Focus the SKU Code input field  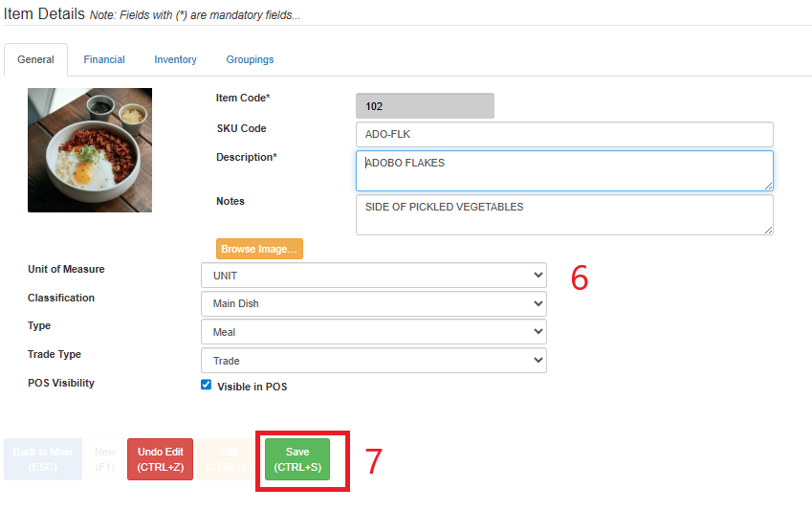coord(564,134)
